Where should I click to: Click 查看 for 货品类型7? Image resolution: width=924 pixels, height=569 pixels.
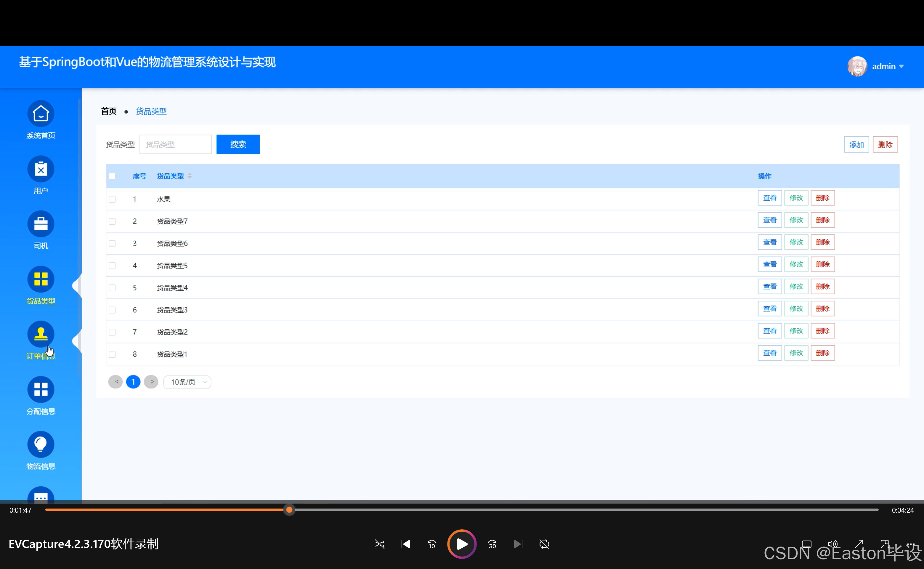click(770, 220)
